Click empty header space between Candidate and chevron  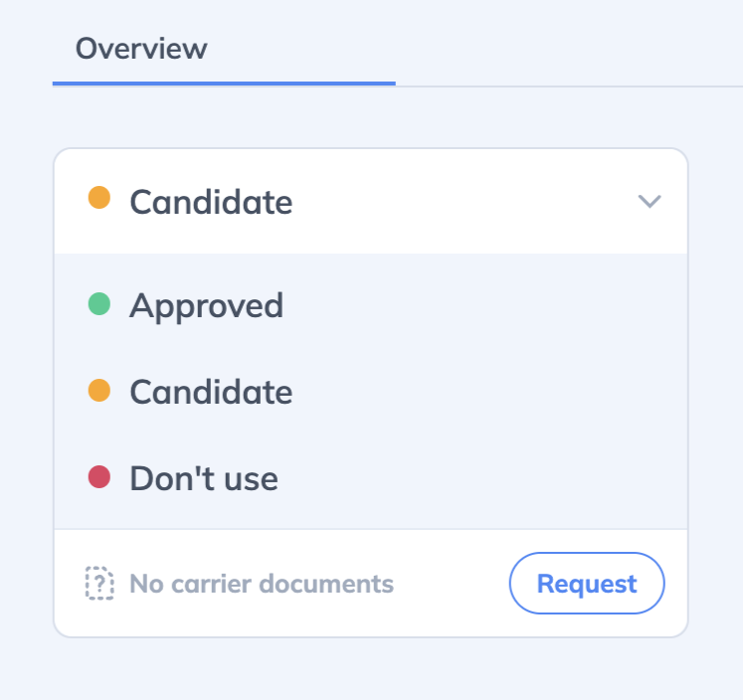point(465,202)
